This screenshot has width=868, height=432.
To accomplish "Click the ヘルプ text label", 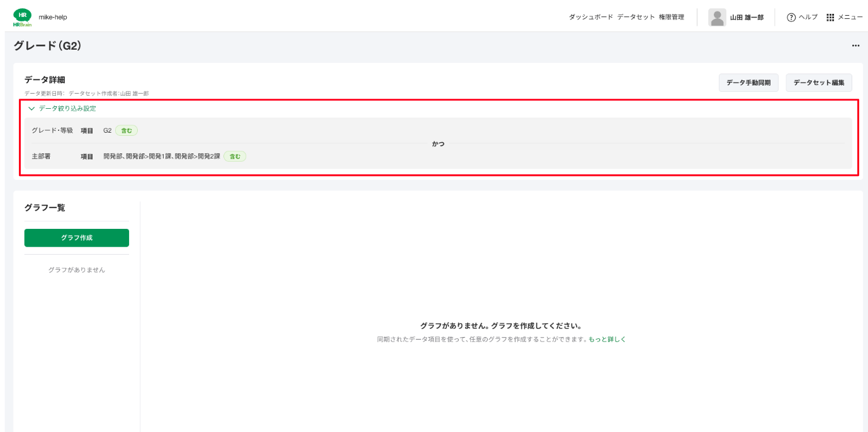I will 808,18.
